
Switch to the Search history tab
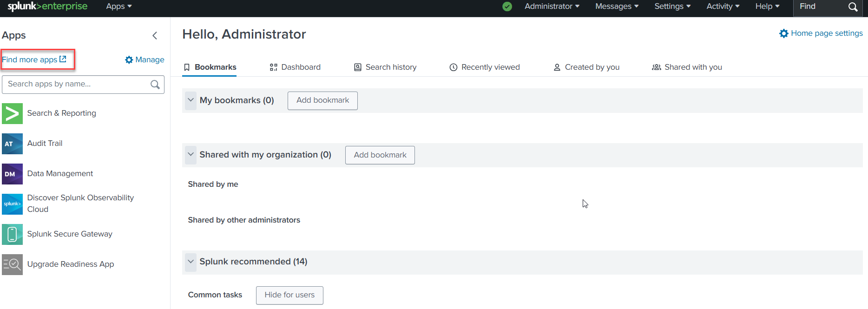point(385,67)
